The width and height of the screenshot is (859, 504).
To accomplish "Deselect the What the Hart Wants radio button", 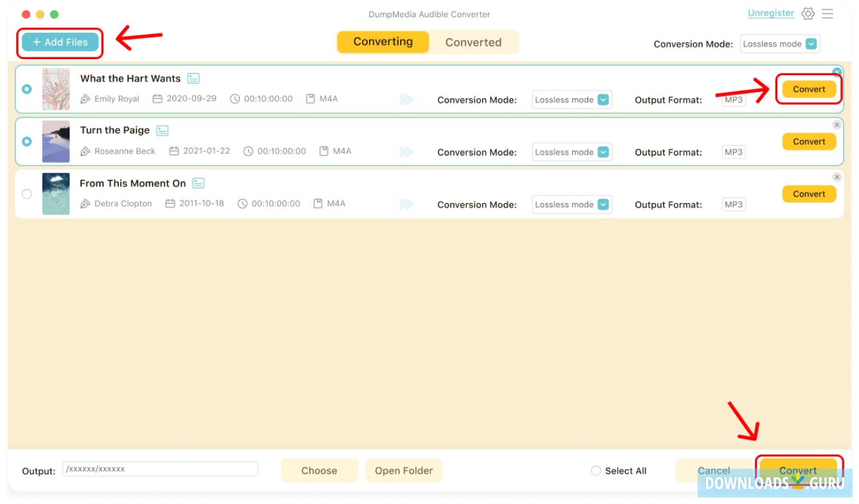I will pyautogui.click(x=27, y=89).
